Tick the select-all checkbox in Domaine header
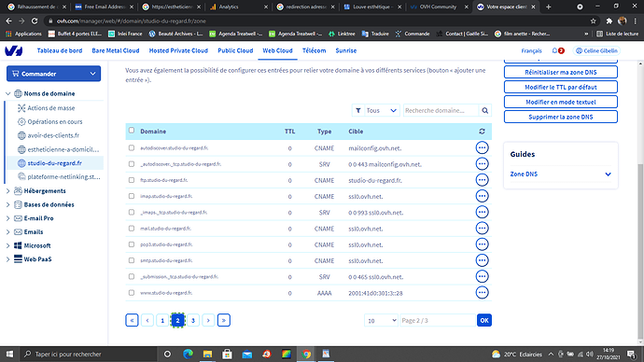 pyautogui.click(x=132, y=131)
